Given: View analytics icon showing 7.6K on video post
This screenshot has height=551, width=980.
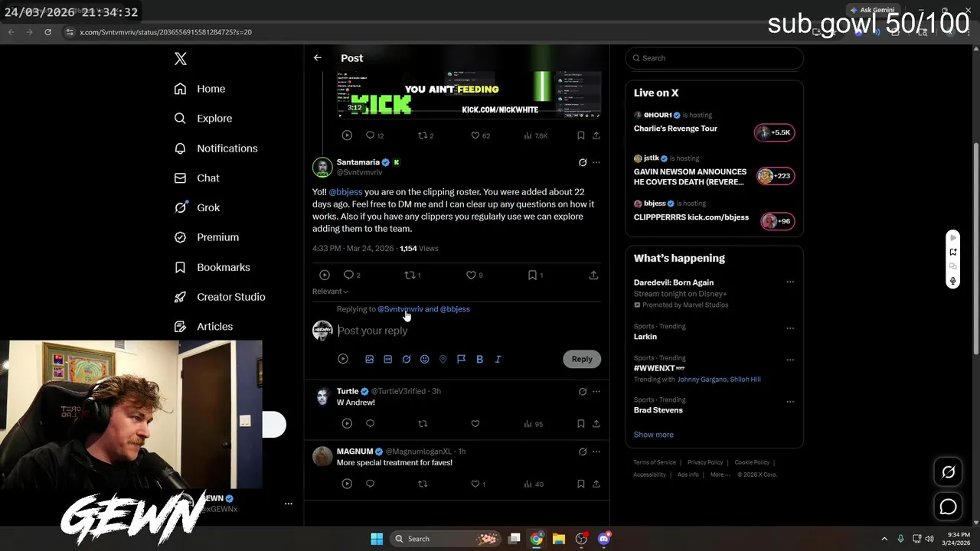Looking at the screenshot, I should click(528, 135).
